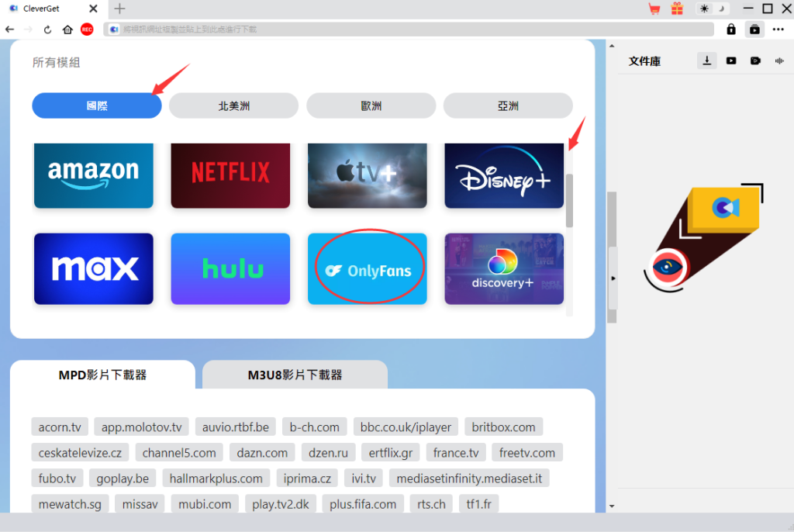Open the dazn.com site link
This screenshot has height=532, width=794.
[262, 452]
